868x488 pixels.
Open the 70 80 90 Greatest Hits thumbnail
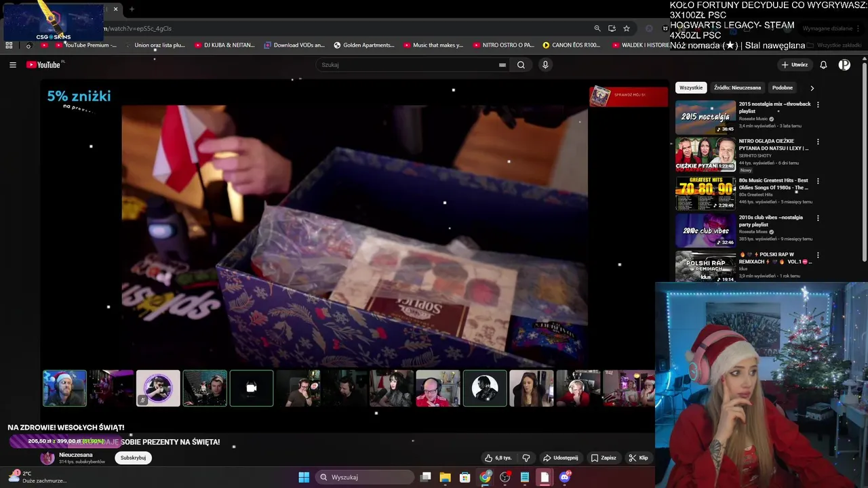pos(705,194)
